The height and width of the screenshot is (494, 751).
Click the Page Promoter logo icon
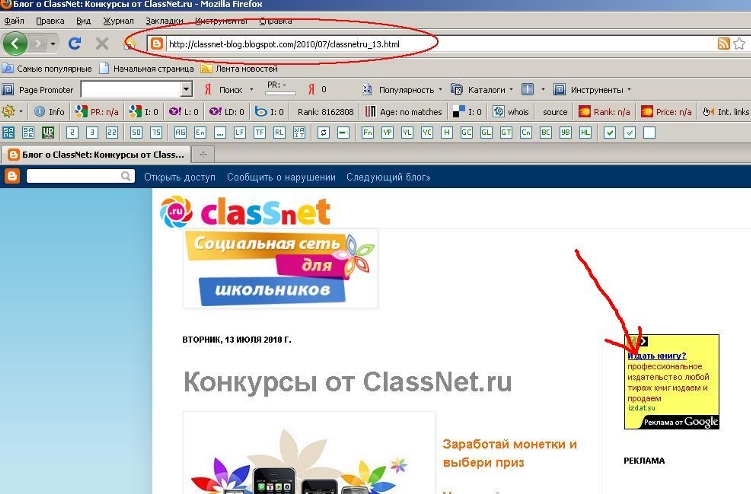[8, 90]
